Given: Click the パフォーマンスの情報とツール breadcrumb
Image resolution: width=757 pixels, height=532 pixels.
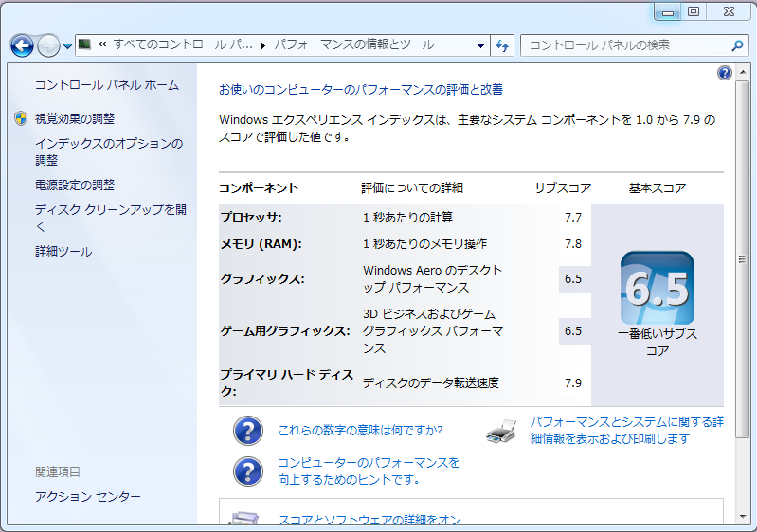Looking at the screenshot, I should (354, 44).
